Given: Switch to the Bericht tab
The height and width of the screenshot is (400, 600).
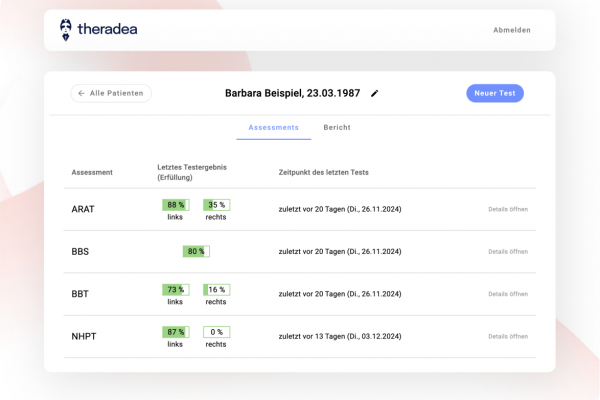Looking at the screenshot, I should point(337,128).
